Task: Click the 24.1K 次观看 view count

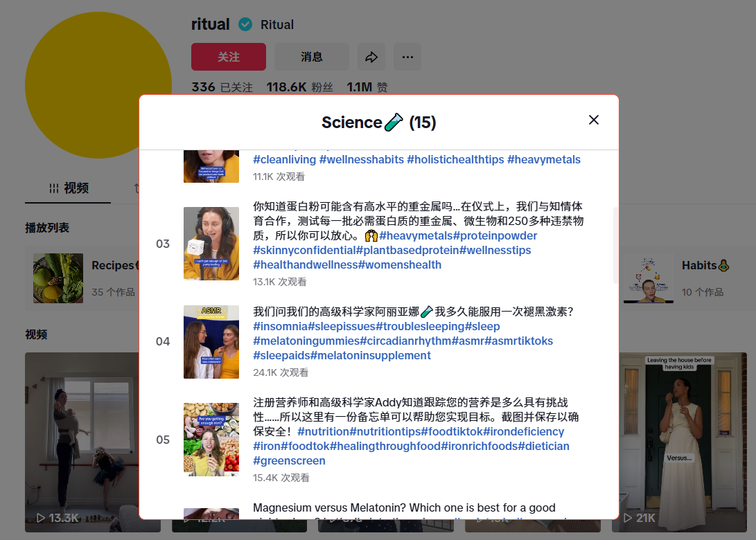Action: 281,372
